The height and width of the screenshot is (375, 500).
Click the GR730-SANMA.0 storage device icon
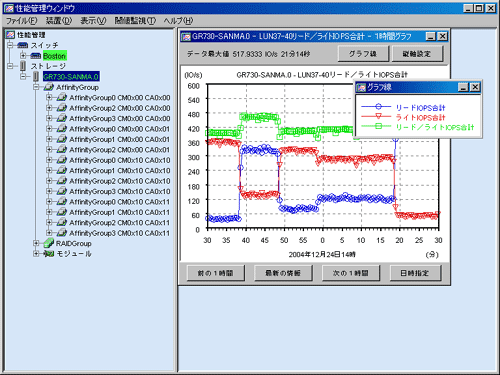pos(36,77)
